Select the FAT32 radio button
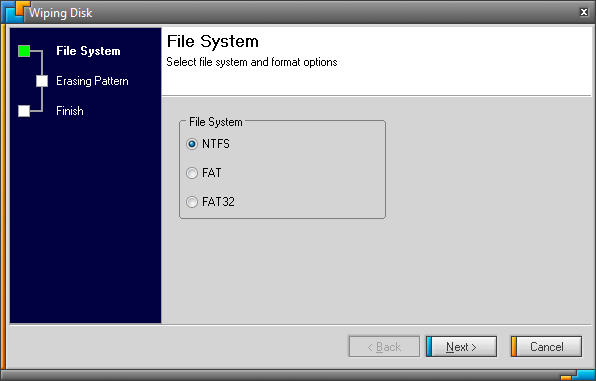The image size is (596, 381). point(192,202)
